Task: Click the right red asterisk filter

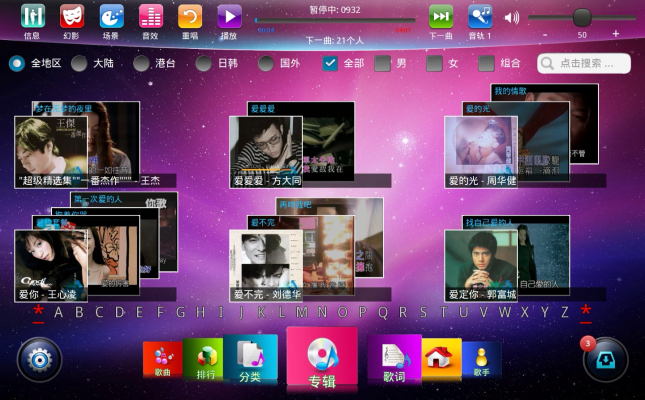Action: tap(586, 313)
